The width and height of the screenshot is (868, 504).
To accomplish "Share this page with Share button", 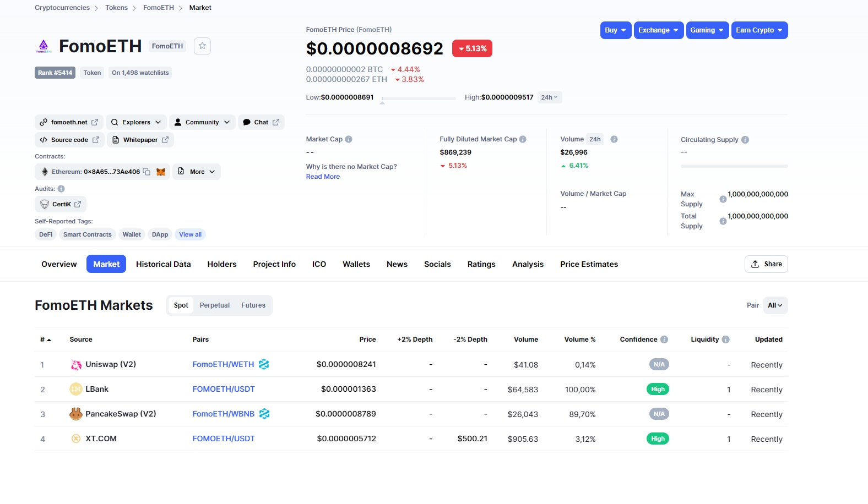I will (x=766, y=264).
